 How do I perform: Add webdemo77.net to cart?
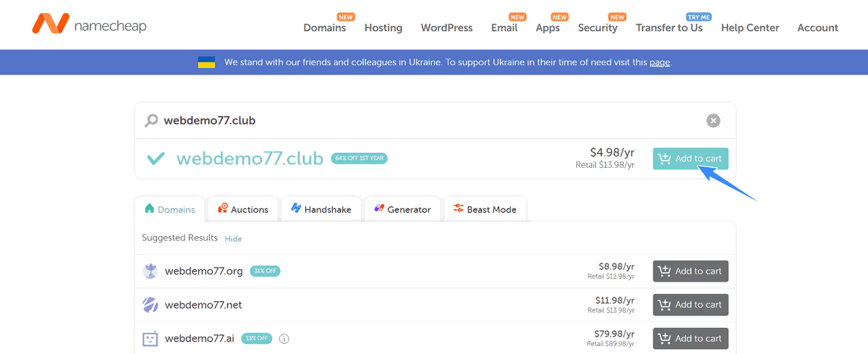click(691, 305)
